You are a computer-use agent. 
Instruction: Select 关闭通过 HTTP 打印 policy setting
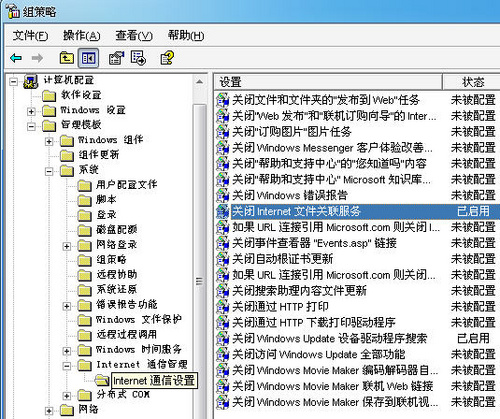280,307
